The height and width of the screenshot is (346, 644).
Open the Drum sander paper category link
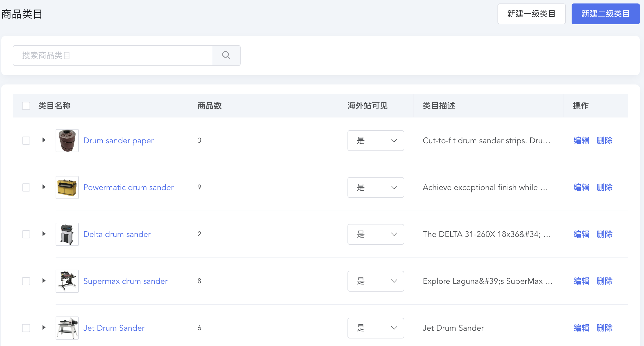pos(118,141)
